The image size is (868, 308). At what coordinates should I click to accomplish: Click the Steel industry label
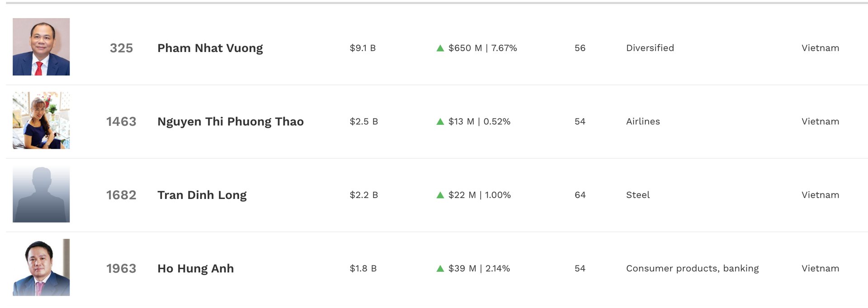tap(637, 195)
